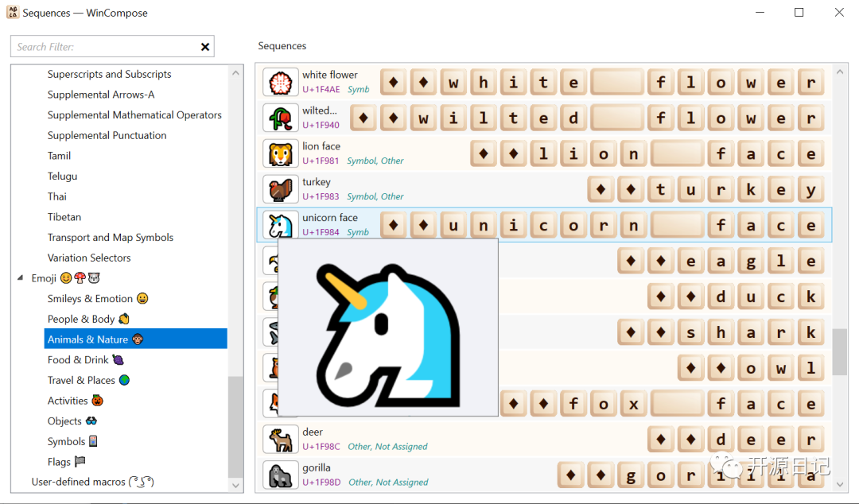Select Telugu in category list
This screenshot has height=504, width=859.
coord(62,176)
